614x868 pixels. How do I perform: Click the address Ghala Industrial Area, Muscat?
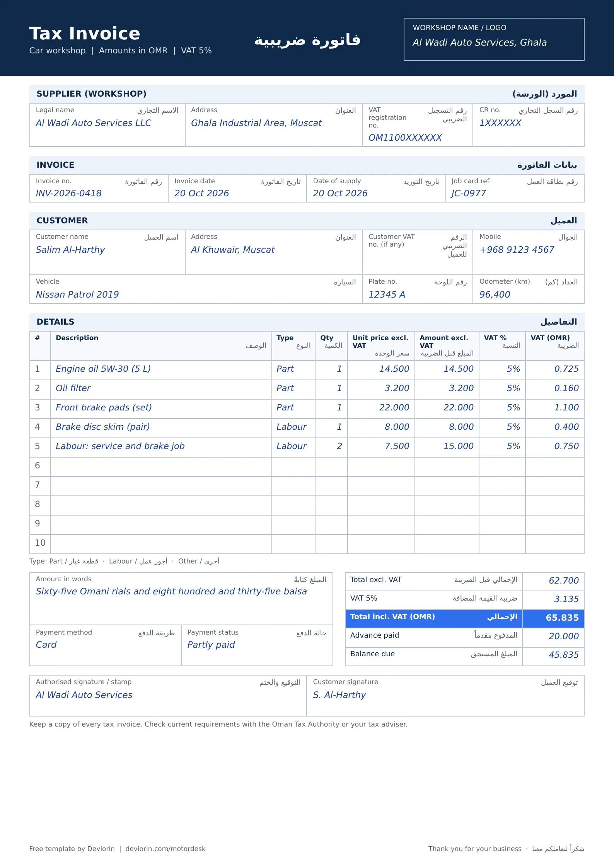[x=256, y=123]
